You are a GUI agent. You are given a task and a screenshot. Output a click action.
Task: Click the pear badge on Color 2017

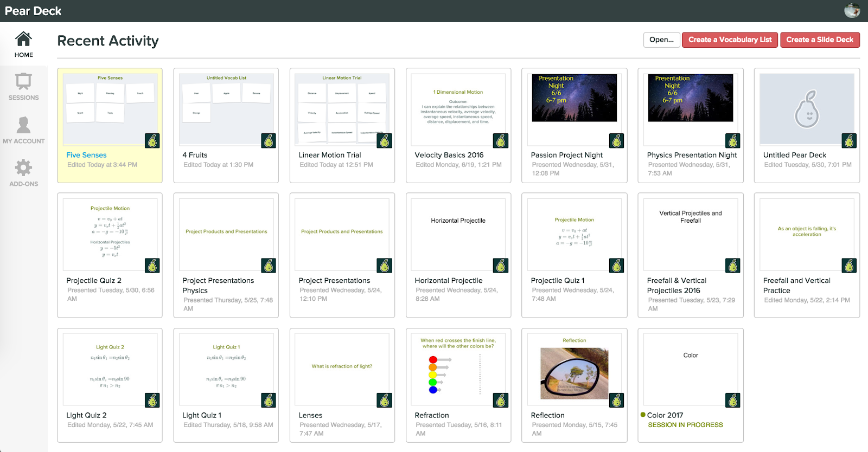(x=733, y=401)
